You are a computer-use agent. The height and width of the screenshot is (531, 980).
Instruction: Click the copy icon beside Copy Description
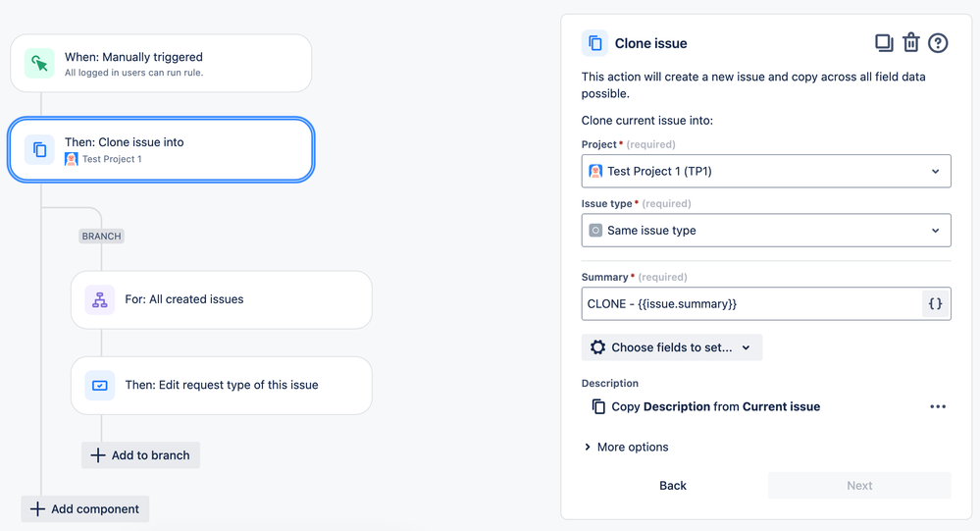click(598, 406)
